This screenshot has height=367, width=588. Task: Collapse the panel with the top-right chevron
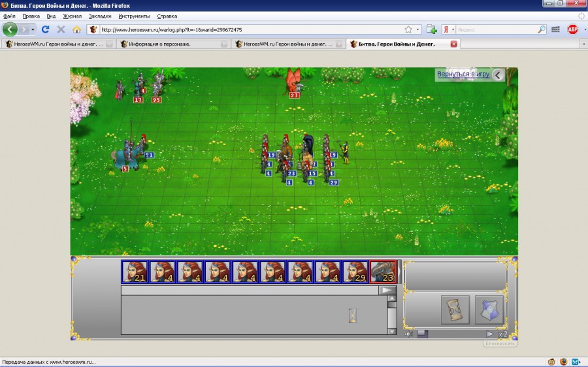(x=498, y=75)
